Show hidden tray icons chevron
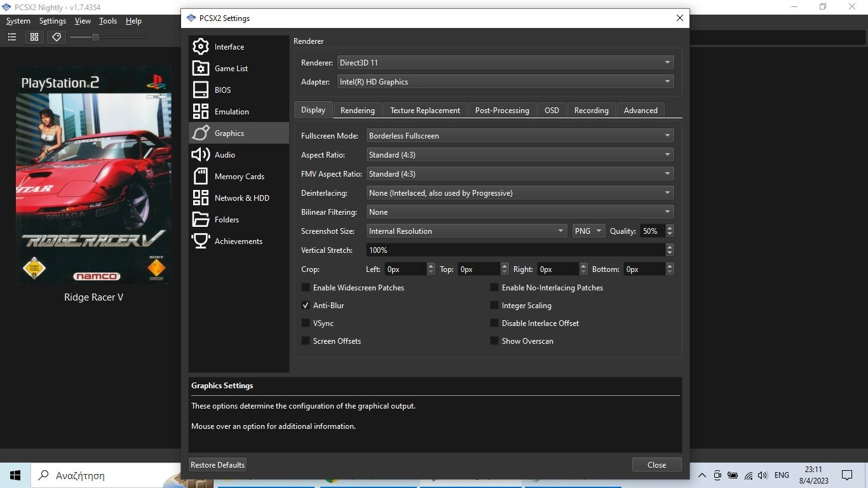 tap(702, 475)
